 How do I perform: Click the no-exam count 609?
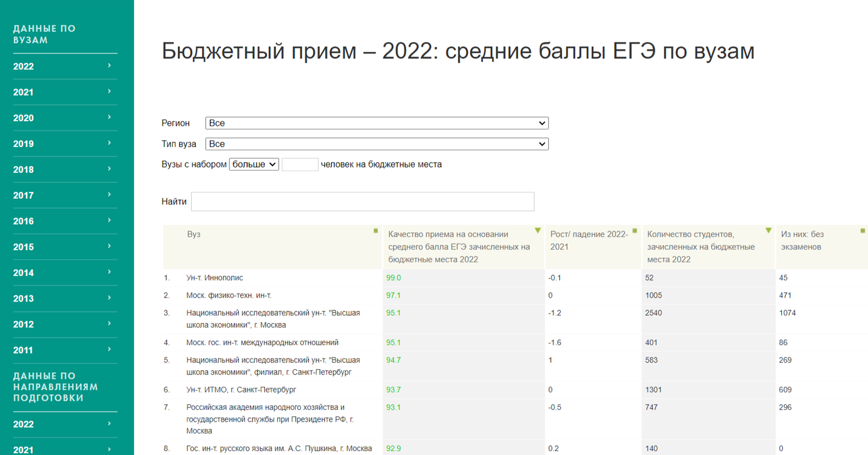785,390
